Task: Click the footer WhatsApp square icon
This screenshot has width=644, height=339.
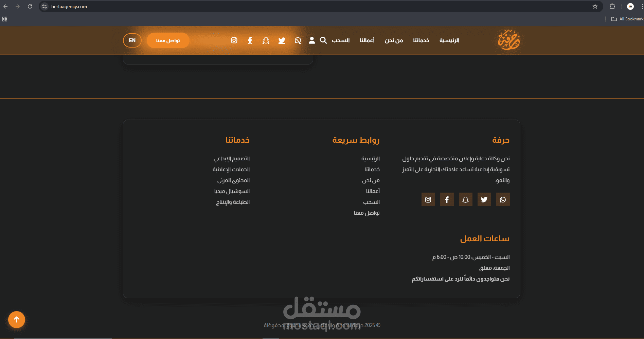Action: click(x=503, y=199)
